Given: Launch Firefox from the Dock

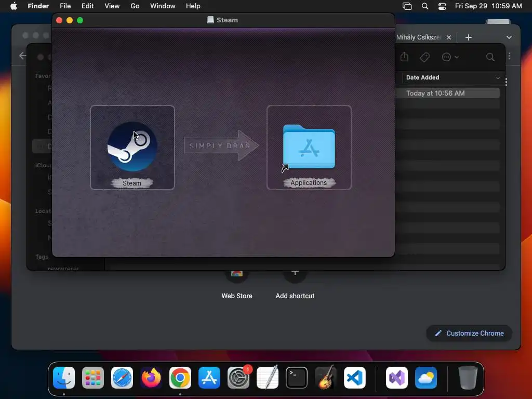Looking at the screenshot, I should 151,378.
